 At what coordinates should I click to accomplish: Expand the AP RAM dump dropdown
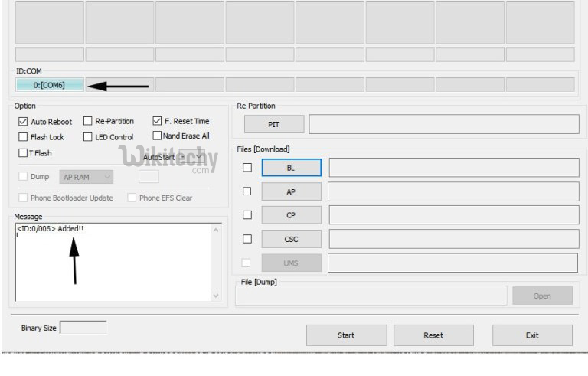[87, 177]
